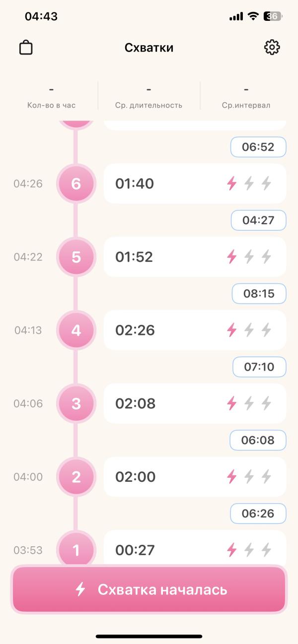Screen dimensions: 298x644
Task: Tap the 08:15 interval badge
Action: coord(259,294)
